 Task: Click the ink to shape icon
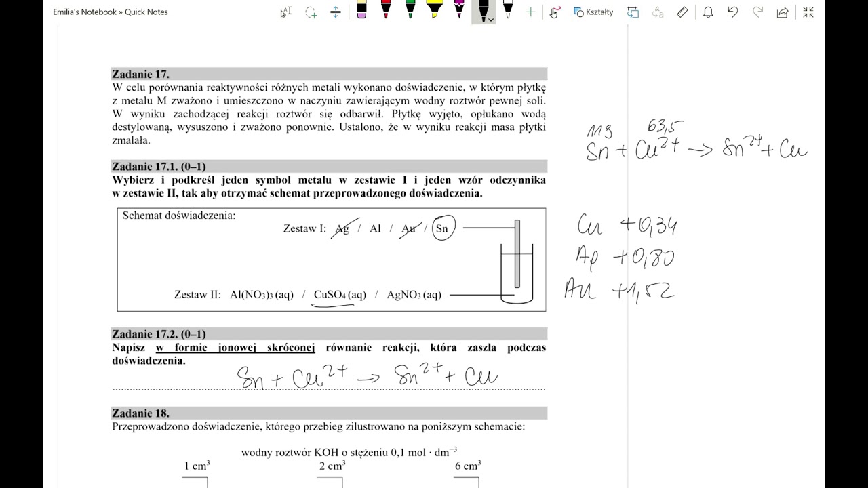633,12
